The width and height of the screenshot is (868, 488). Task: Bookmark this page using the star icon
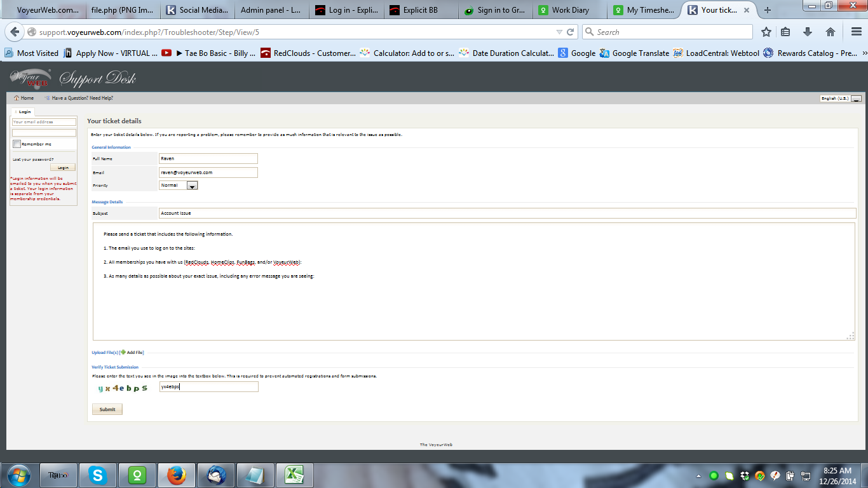(766, 31)
